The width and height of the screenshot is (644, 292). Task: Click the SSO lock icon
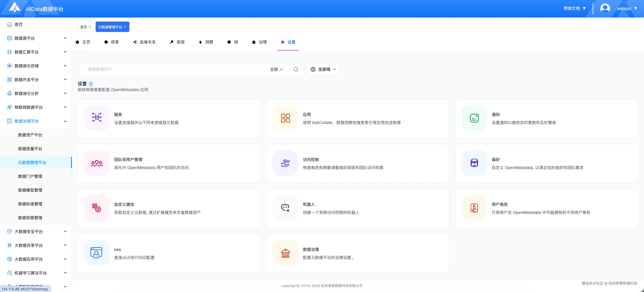tap(96, 253)
